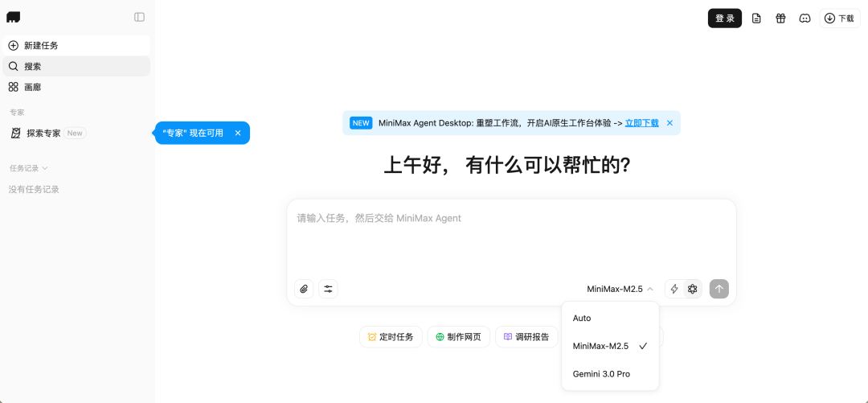Collapse the MiniMax-M2.5 model dropdown
Screen dimensions: 868x403
[x=620, y=289]
